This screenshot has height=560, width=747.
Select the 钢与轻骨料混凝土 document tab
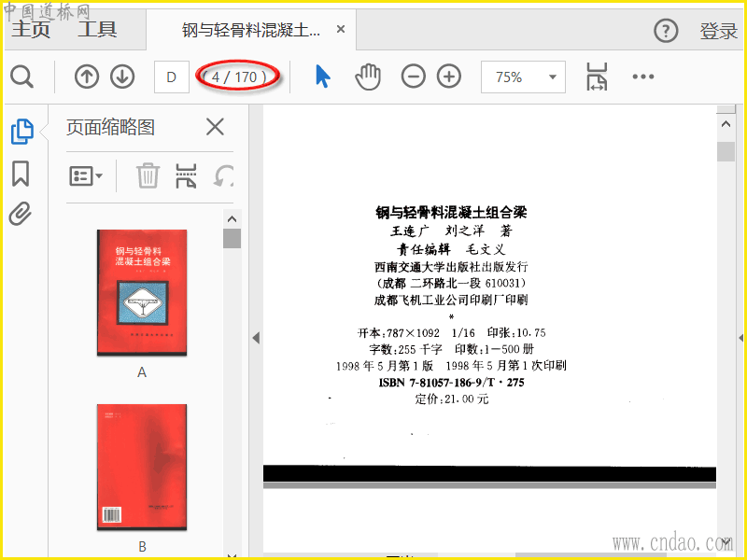251,30
